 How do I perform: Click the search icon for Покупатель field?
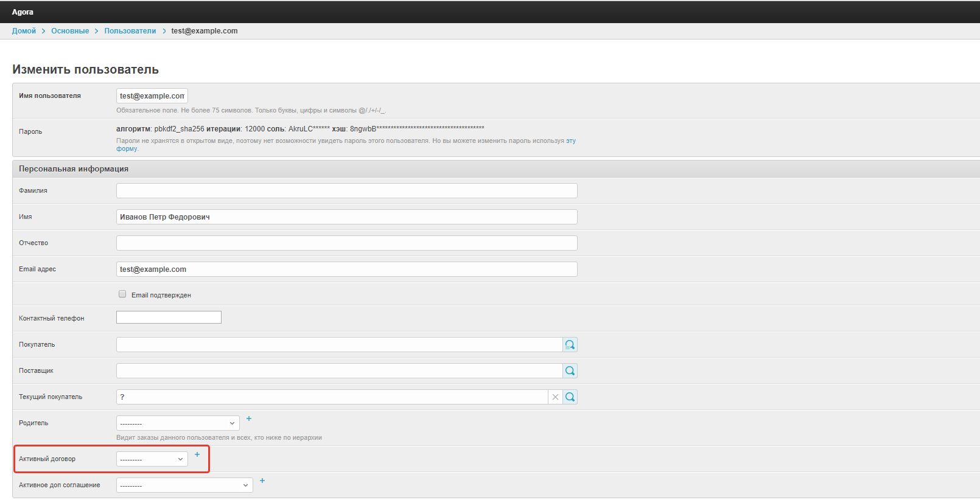click(x=570, y=345)
